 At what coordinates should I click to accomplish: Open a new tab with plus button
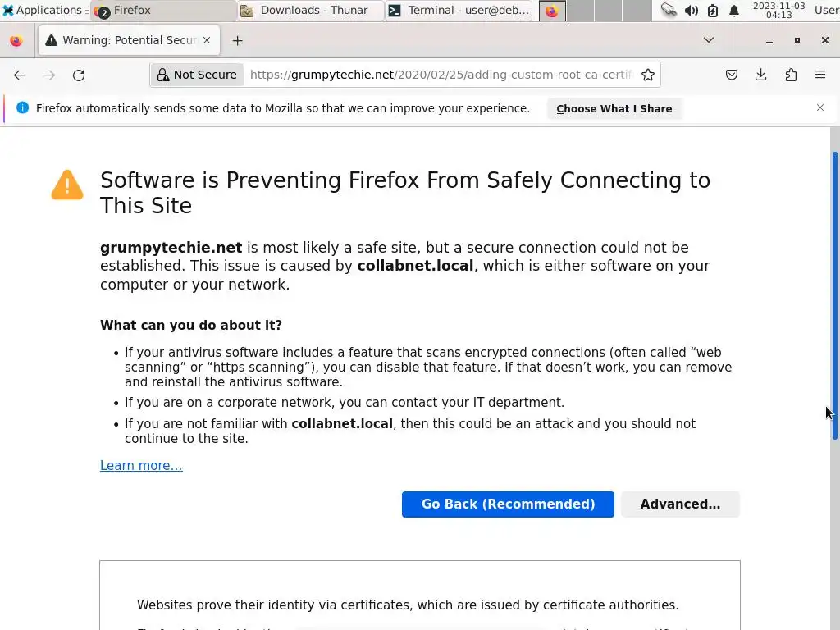point(237,40)
